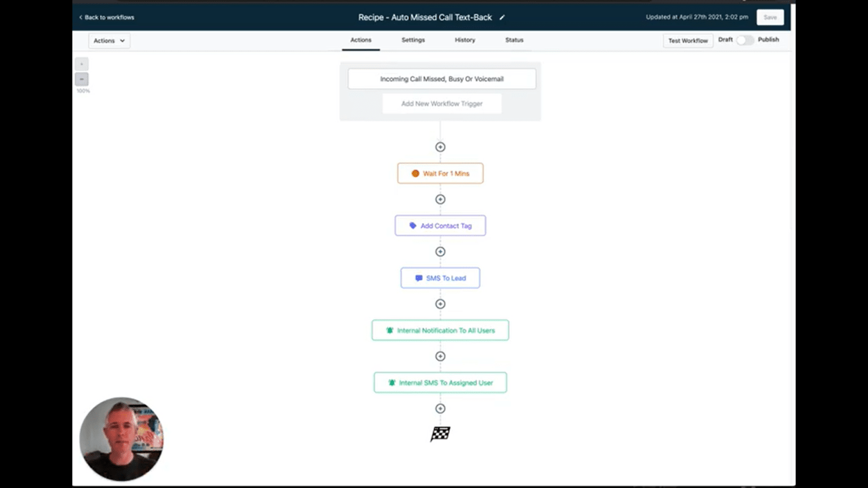The width and height of the screenshot is (868, 488).
Task: Open the History tab
Action: click(x=465, y=40)
